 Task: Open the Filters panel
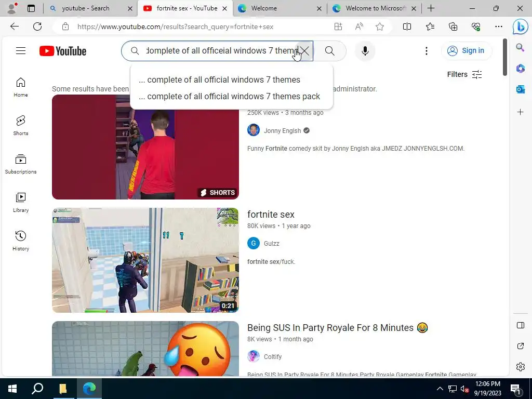point(464,74)
